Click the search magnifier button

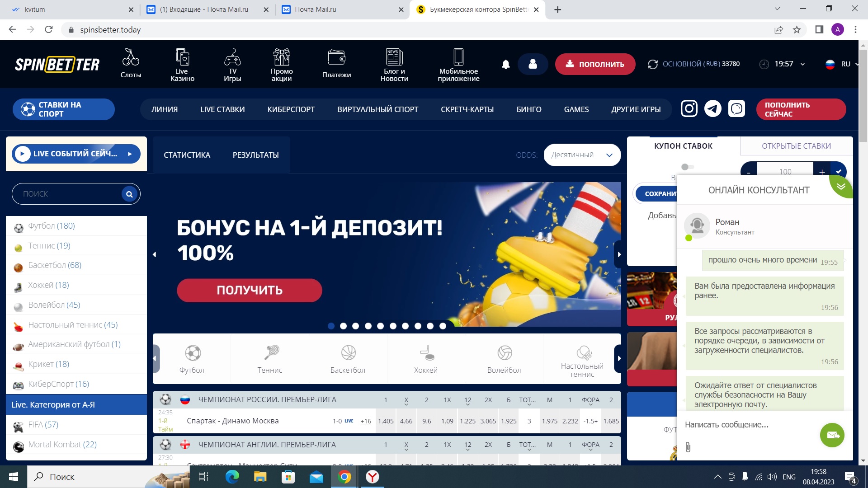click(129, 194)
